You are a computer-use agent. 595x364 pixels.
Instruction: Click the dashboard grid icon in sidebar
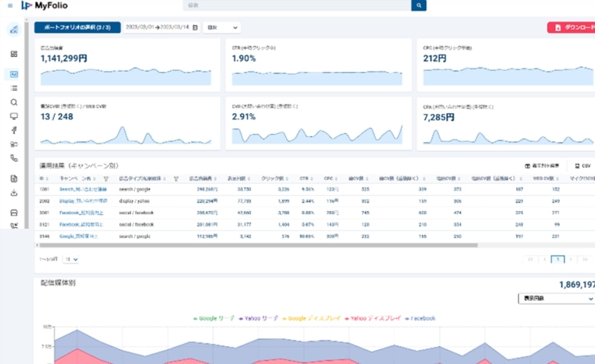[14, 54]
